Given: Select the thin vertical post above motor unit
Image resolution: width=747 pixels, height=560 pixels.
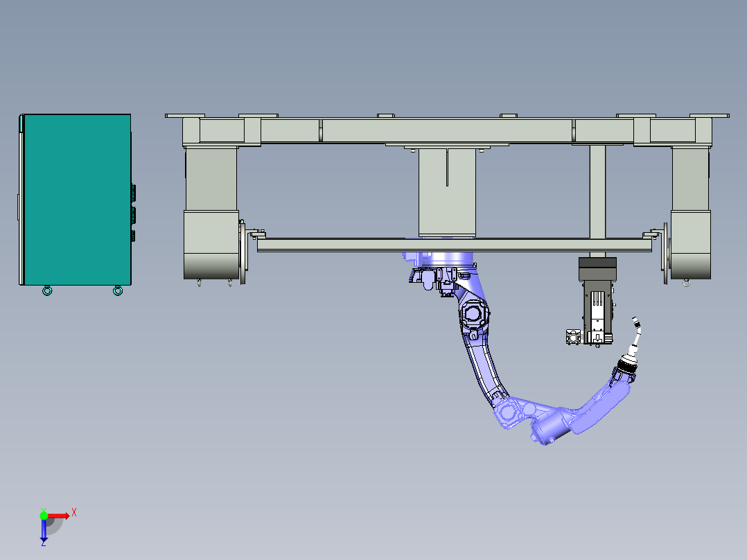Looking at the screenshot, I should [x=597, y=191].
